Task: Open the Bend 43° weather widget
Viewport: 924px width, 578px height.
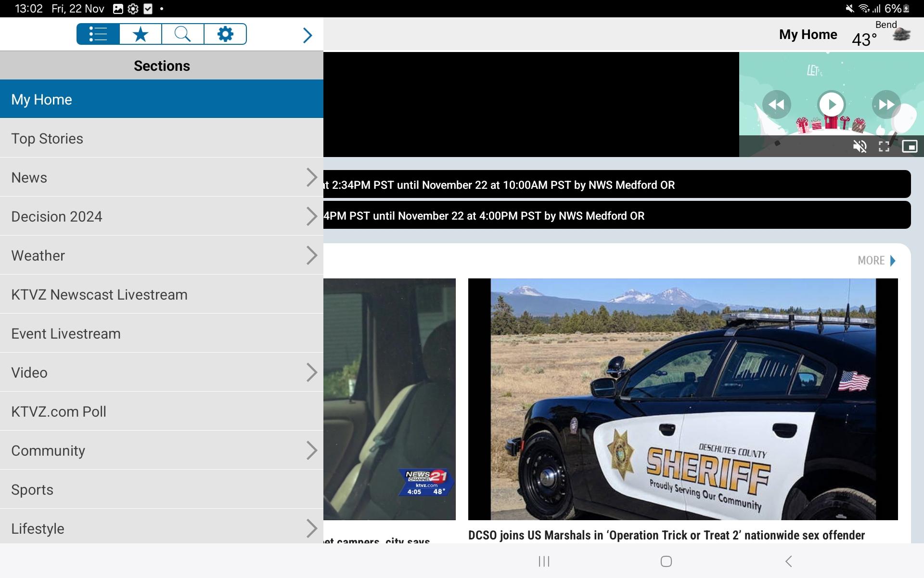Action: pyautogui.click(x=881, y=34)
